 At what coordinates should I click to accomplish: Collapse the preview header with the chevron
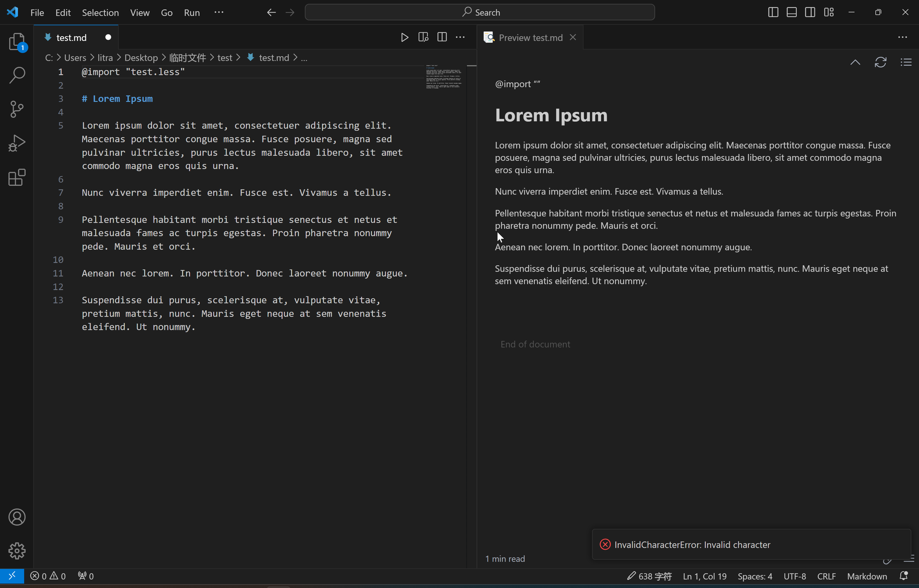coord(855,62)
